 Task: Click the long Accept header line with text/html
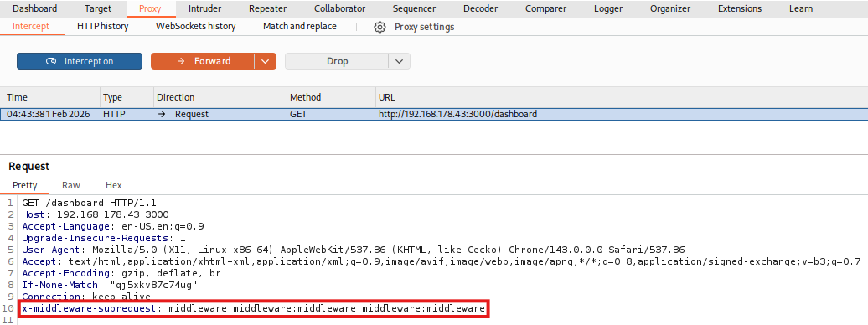click(442, 261)
